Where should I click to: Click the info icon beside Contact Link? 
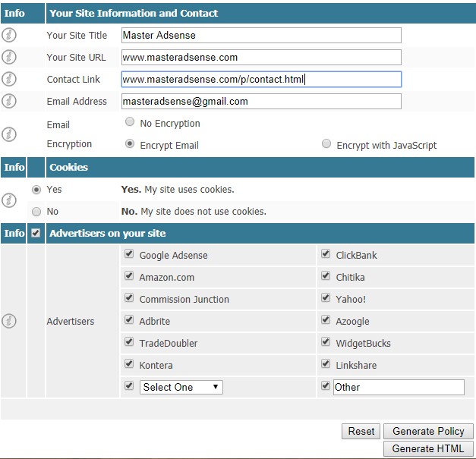click(9, 79)
